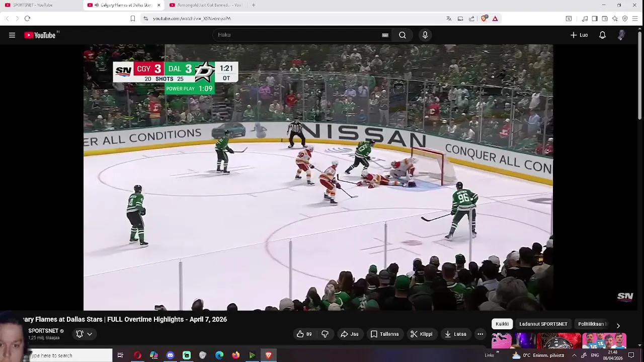Show hidden system tray icons chevron
This screenshot has height=362, width=644.
(x=574, y=355)
